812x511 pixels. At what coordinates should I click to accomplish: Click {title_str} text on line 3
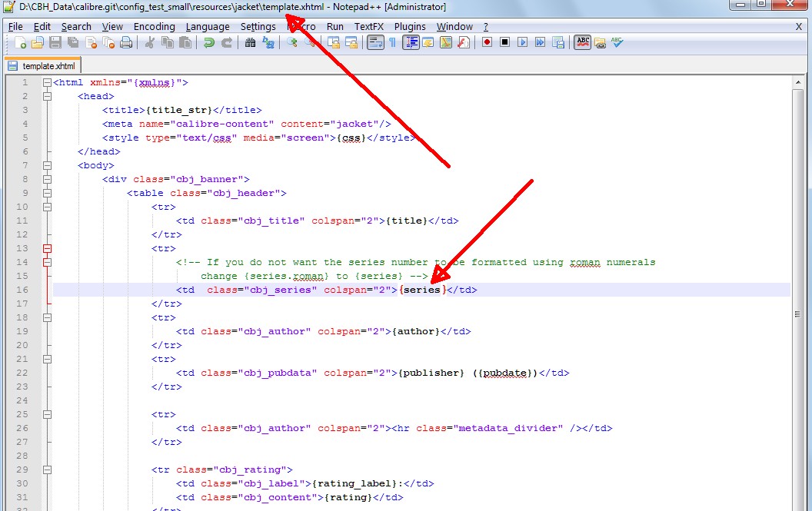(179, 111)
